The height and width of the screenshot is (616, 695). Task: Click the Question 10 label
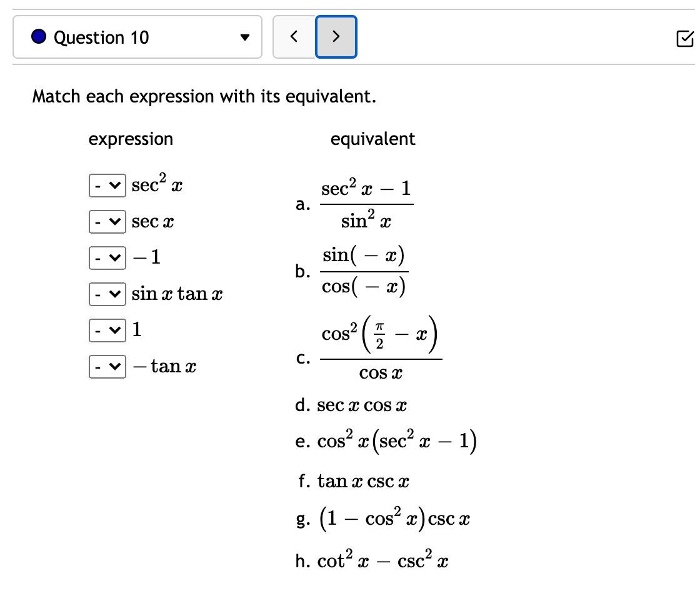pyautogui.click(x=102, y=37)
